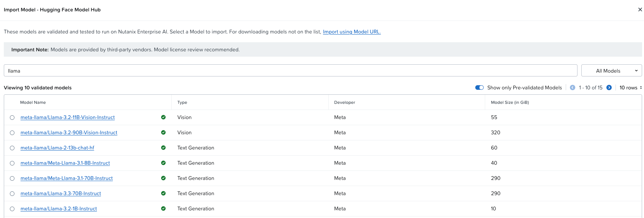The width and height of the screenshot is (644, 218).
Task: Go to next page of models
Action: (609, 88)
